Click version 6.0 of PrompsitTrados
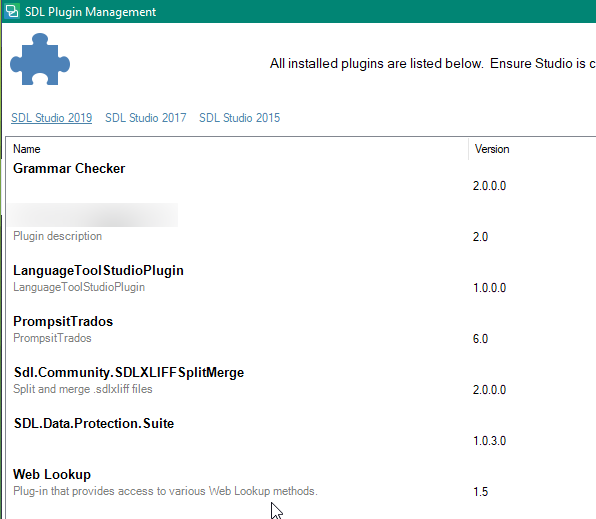 [480, 339]
